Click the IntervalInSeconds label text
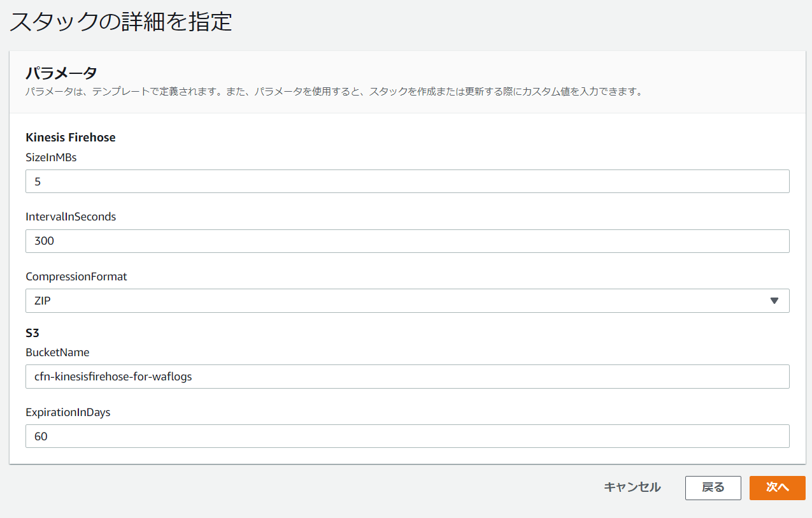Screen dimensions: 812x518 tap(71, 217)
